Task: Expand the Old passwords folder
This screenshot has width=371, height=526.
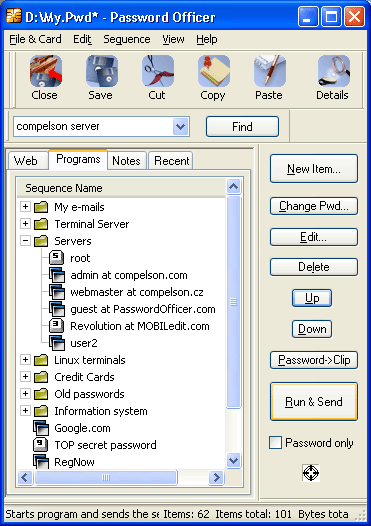Action: (x=25, y=393)
